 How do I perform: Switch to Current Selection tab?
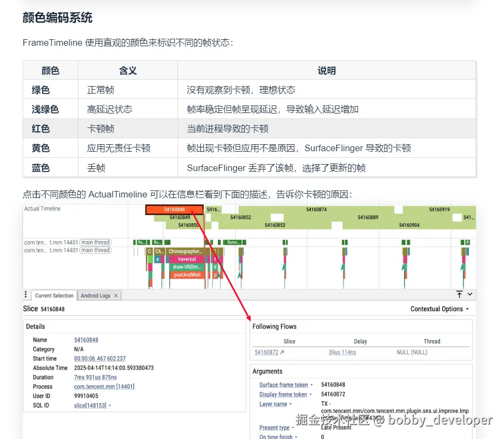click(x=54, y=296)
